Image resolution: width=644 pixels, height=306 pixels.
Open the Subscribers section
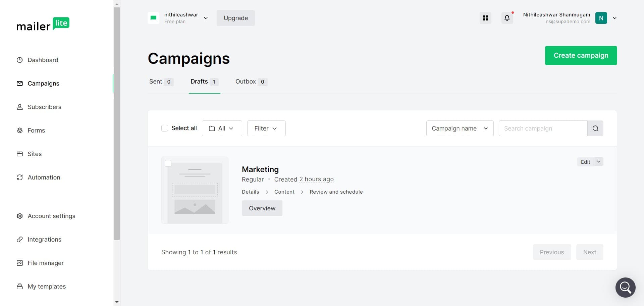tap(44, 107)
